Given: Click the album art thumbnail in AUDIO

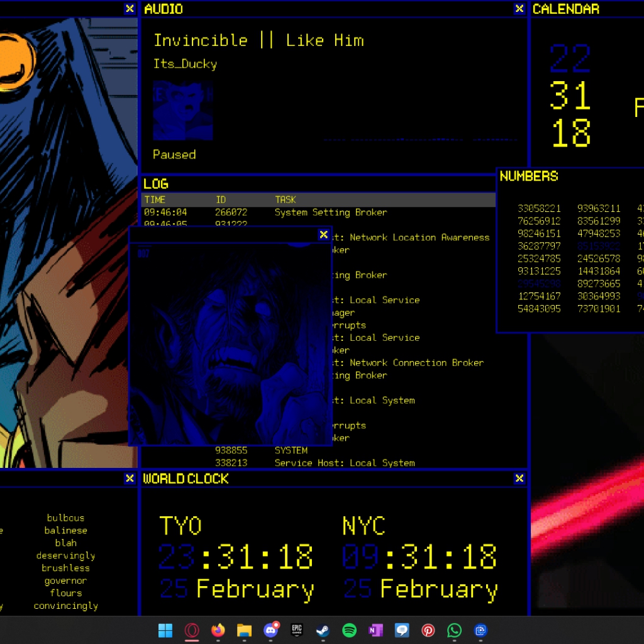Looking at the screenshot, I should pos(183,111).
